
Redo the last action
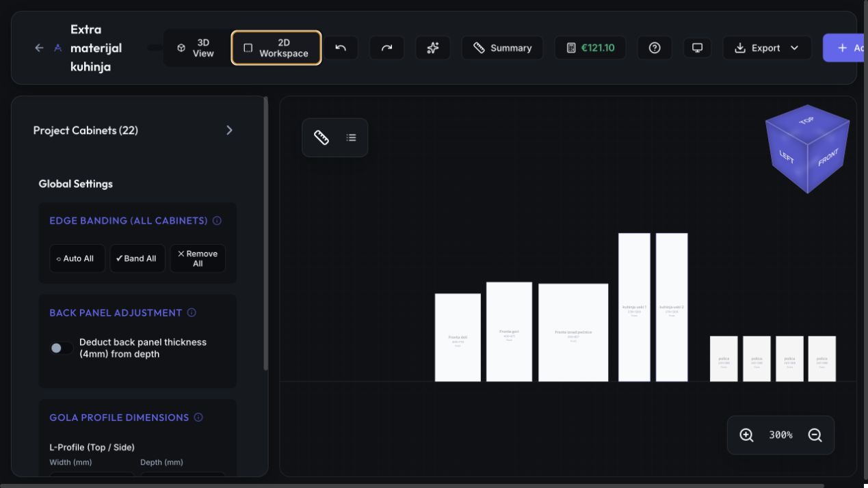pyautogui.click(x=387, y=48)
